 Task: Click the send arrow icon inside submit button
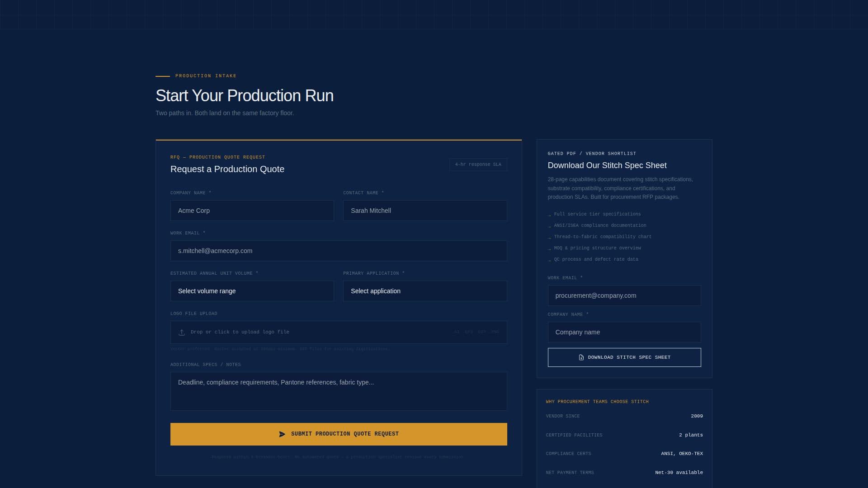tap(281, 434)
